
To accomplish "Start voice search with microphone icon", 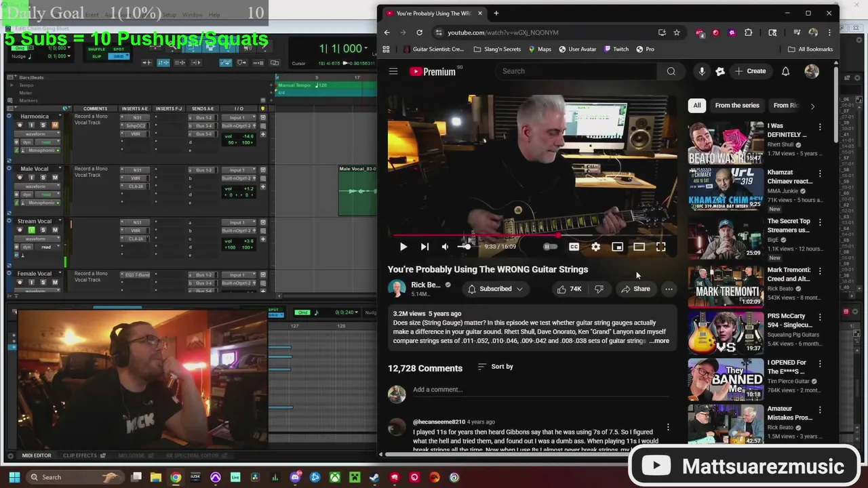I will (x=702, y=71).
